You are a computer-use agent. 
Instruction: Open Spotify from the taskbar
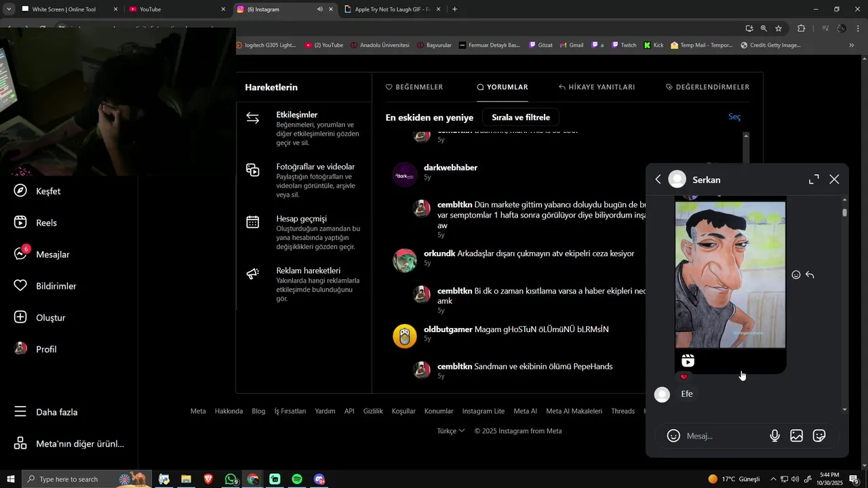point(297,479)
